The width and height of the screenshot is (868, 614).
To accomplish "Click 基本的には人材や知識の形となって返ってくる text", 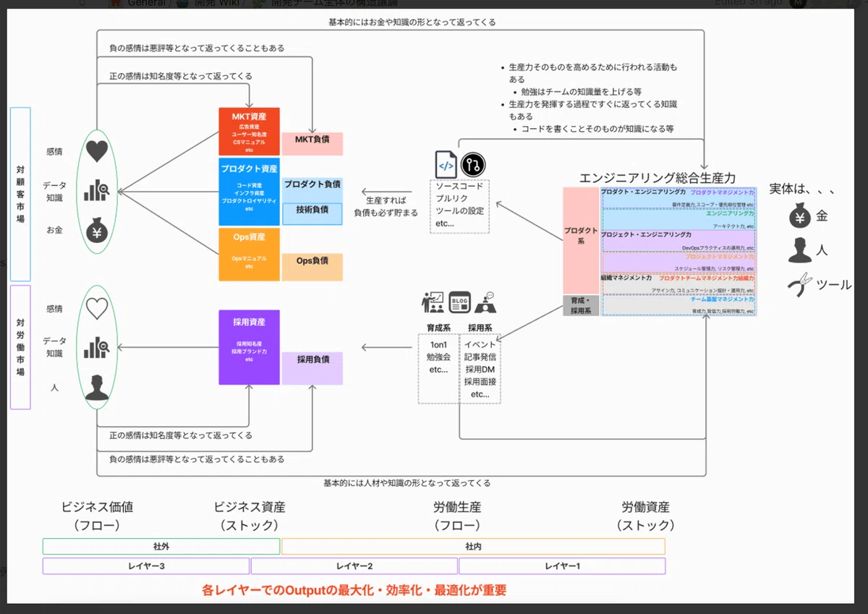I will point(407,482).
